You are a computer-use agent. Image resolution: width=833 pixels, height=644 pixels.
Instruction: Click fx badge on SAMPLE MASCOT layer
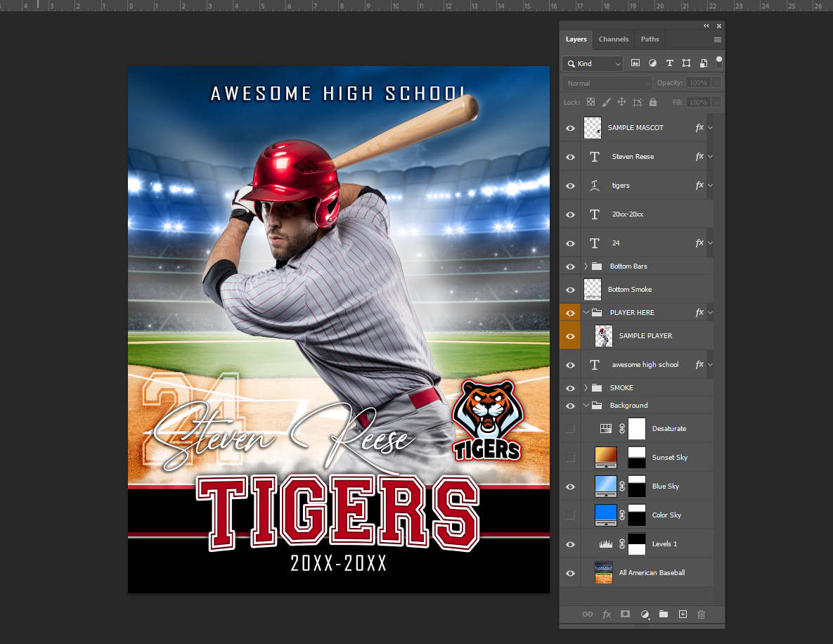click(x=699, y=127)
